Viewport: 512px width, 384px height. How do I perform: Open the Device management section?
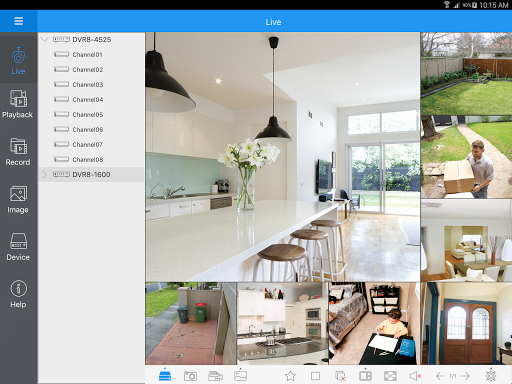18,247
